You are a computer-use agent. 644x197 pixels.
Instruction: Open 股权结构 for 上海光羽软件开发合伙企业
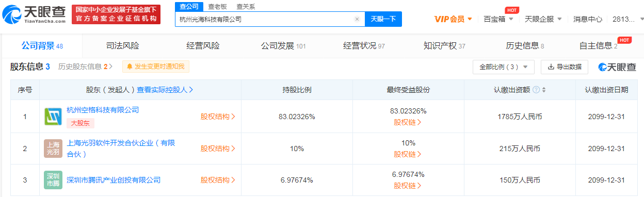tap(218, 149)
